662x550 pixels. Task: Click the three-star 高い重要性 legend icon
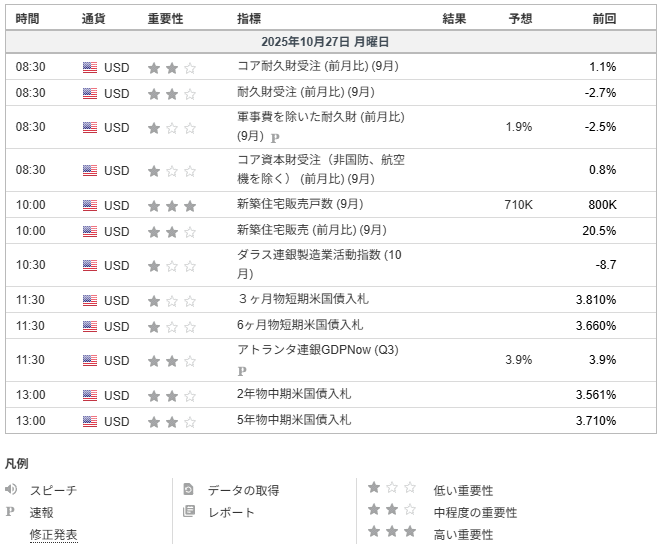[391, 533]
